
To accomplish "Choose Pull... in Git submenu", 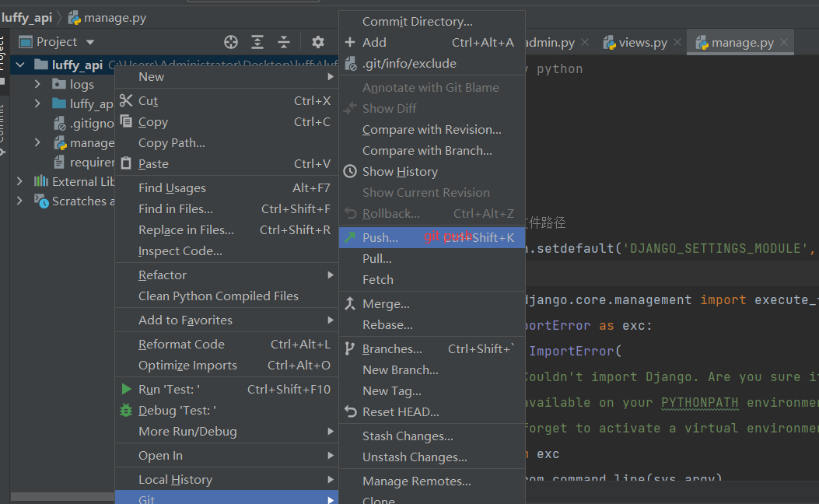I will coord(432,258).
